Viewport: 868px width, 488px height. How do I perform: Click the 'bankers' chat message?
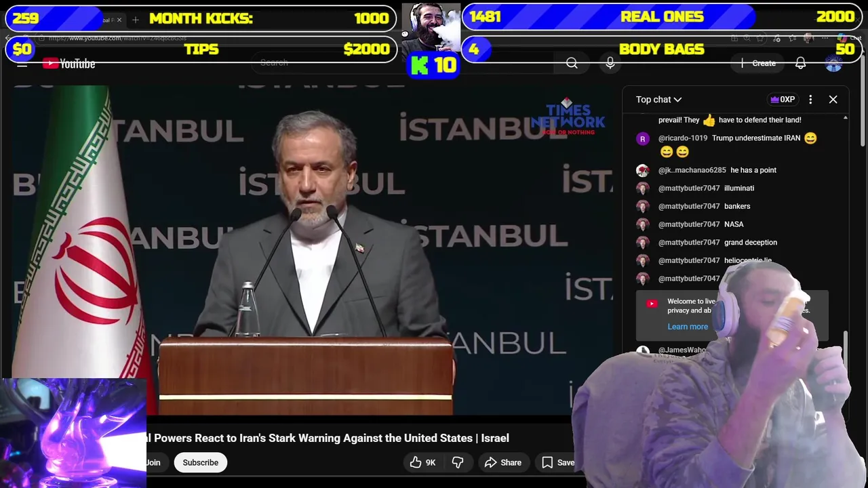tap(737, 206)
